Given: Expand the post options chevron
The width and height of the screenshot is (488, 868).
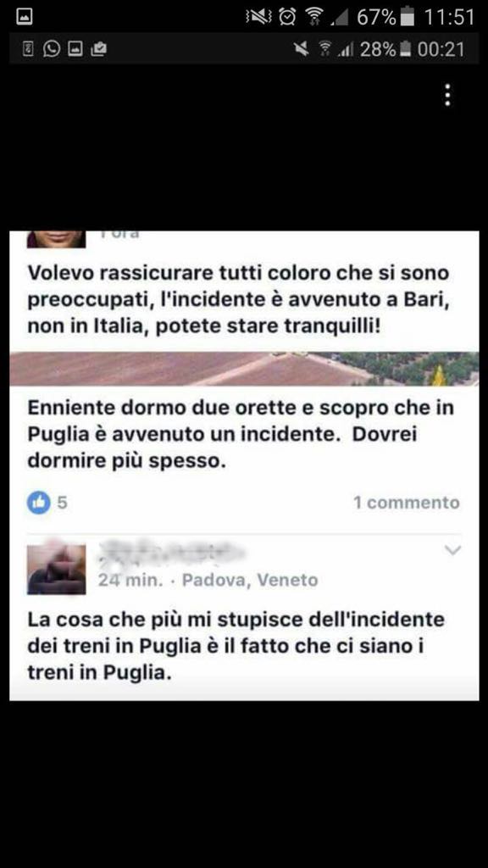Looking at the screenshot, I should (x=452, y=550).
